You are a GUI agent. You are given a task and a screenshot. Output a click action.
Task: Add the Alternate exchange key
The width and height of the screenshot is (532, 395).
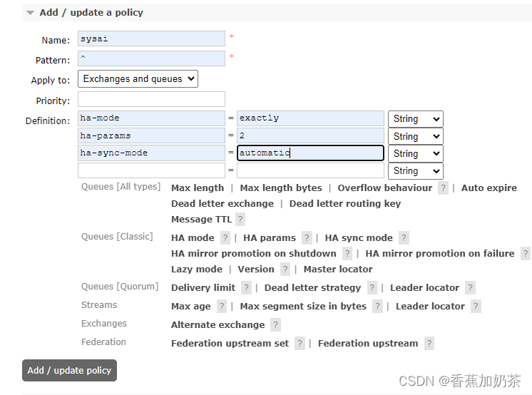[218, 325]
